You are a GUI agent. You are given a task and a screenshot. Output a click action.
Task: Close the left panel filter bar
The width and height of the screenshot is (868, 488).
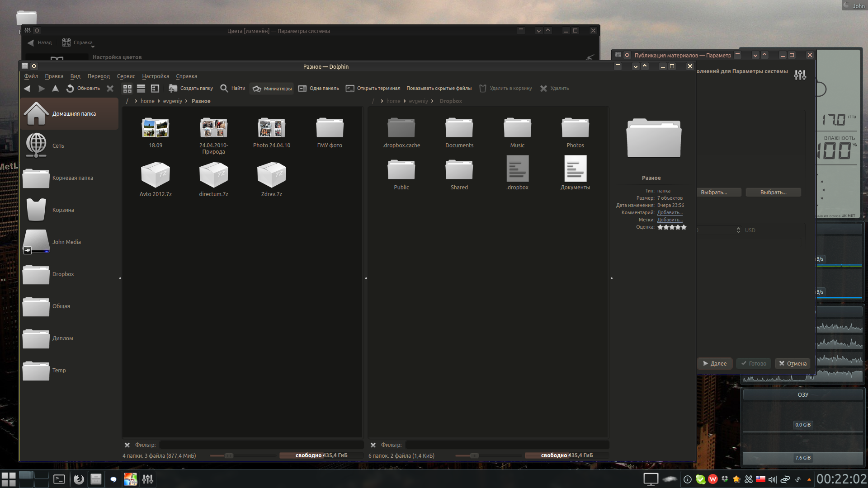(127, 445)
